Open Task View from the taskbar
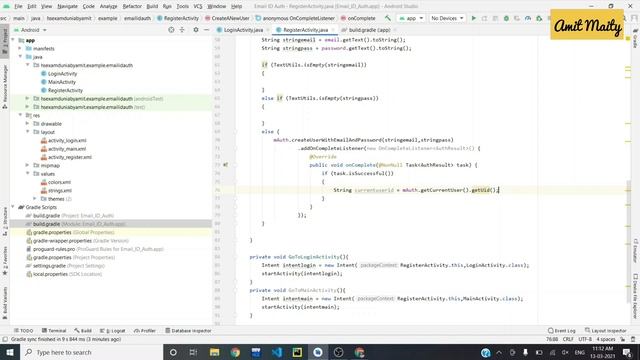640x360 pixels. coord(193,352)
